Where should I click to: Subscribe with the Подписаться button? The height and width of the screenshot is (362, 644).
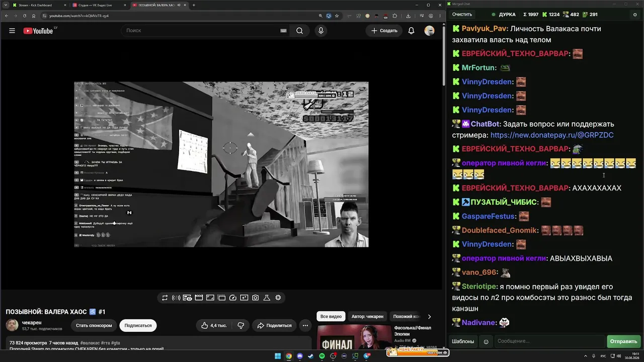pos(138,325)
